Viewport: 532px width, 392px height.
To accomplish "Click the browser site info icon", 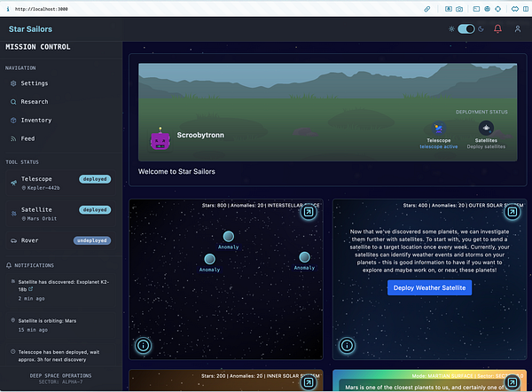I will [8, 9].
